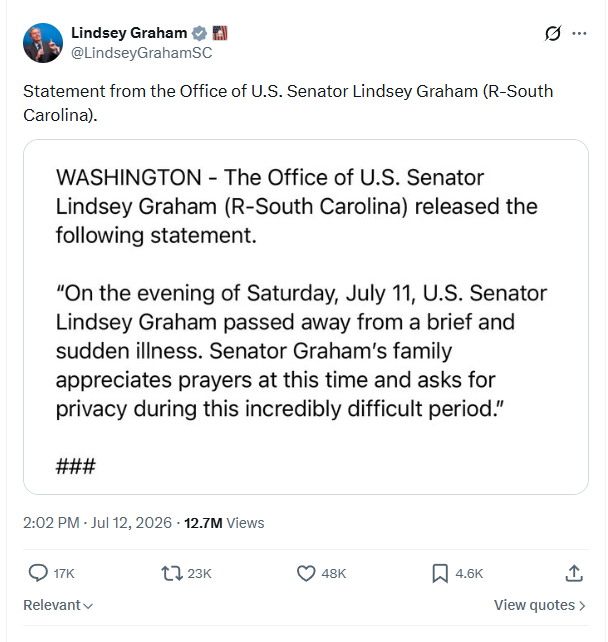The height and width of the screenshot is (642, 608).
Task: Bookmark the post with the bookmark icon
Action: click(x=440, y=573)
